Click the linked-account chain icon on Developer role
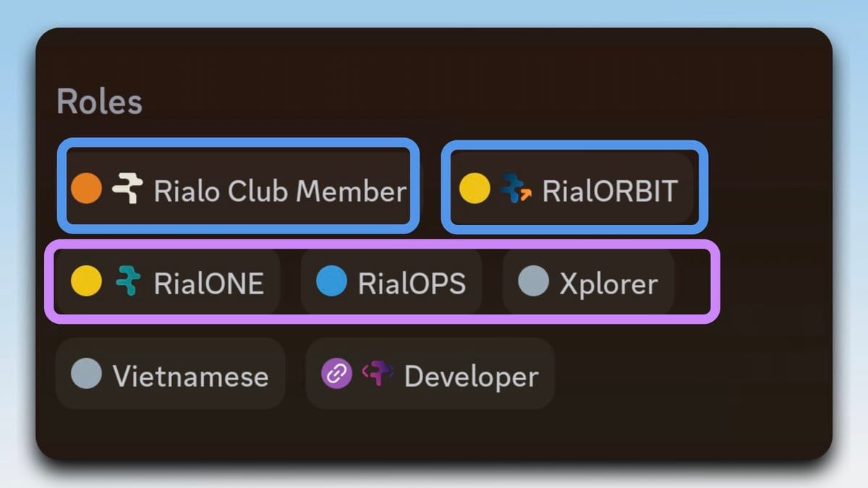 click(335, 374)
